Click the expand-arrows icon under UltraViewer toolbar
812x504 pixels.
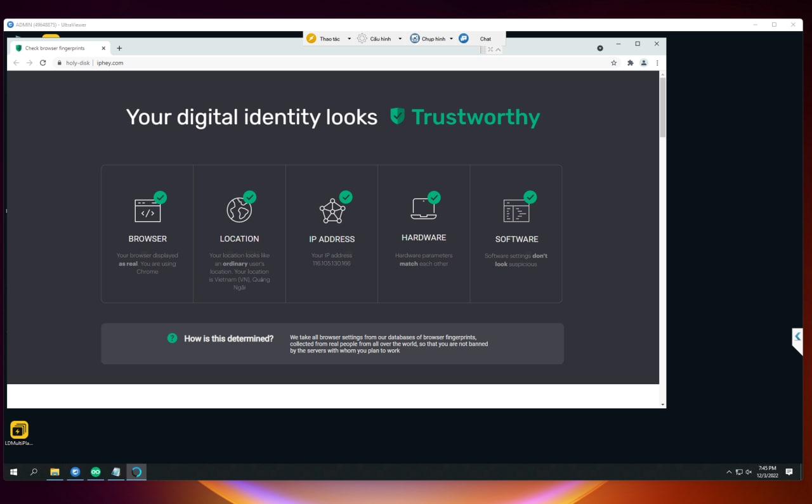tap(490, 49)
